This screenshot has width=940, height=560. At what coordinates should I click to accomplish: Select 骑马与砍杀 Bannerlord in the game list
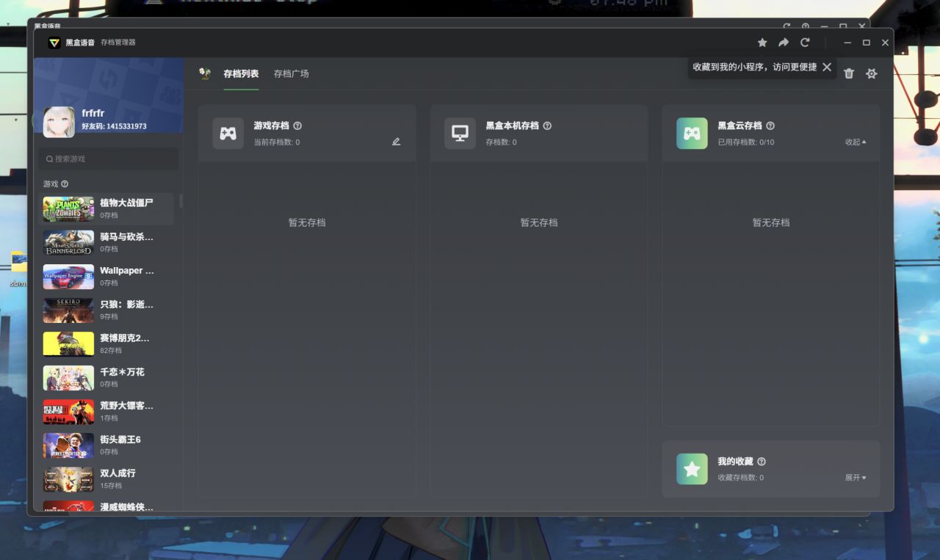coord(106,242)
